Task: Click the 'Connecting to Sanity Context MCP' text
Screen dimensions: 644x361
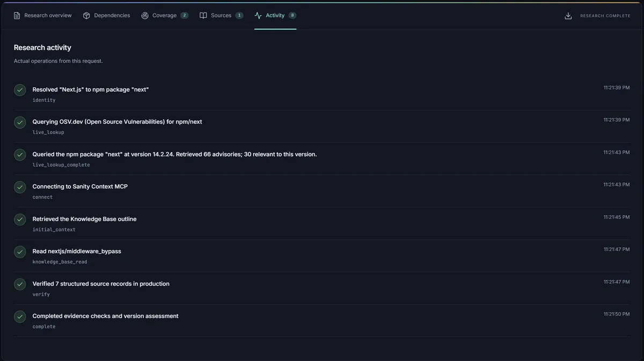Action: 80,187
